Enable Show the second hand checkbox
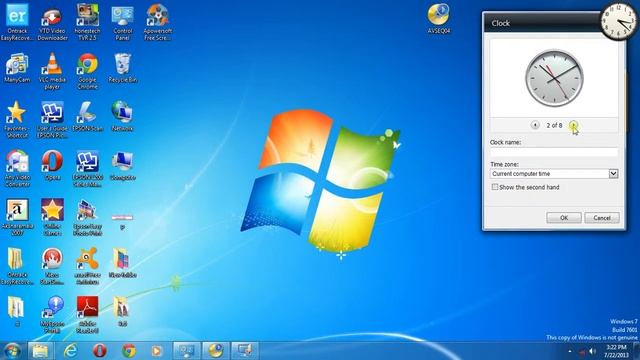Screen dimensions: 640x360 pos(495,187)
